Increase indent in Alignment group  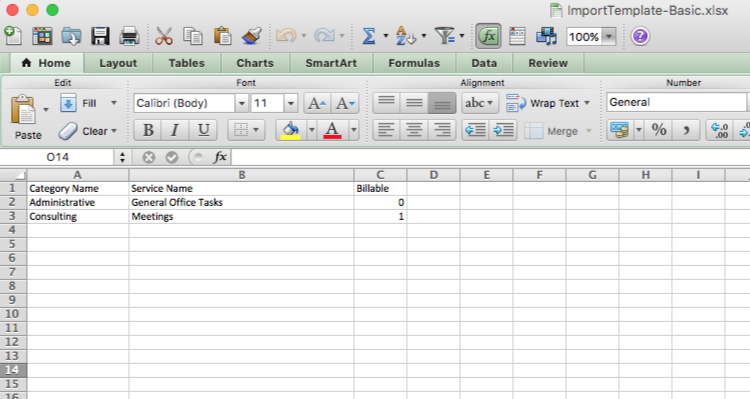coord(503,130)
